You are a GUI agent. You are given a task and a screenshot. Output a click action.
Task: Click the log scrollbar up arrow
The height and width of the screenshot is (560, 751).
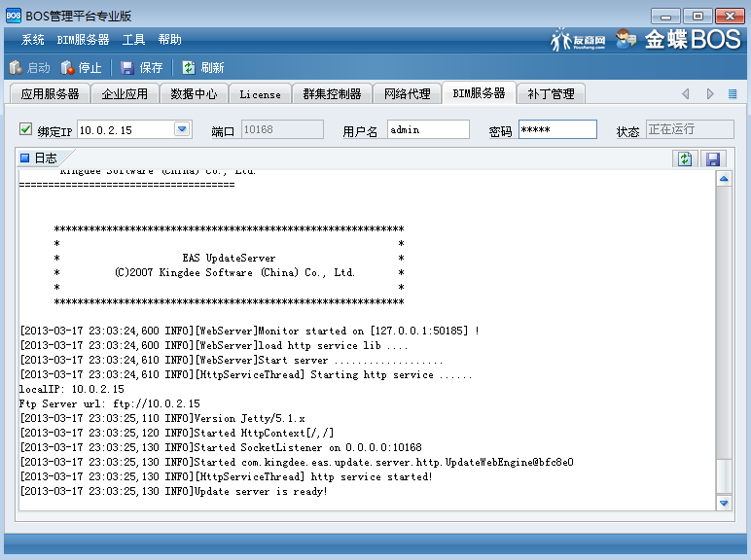coord(724,179)
